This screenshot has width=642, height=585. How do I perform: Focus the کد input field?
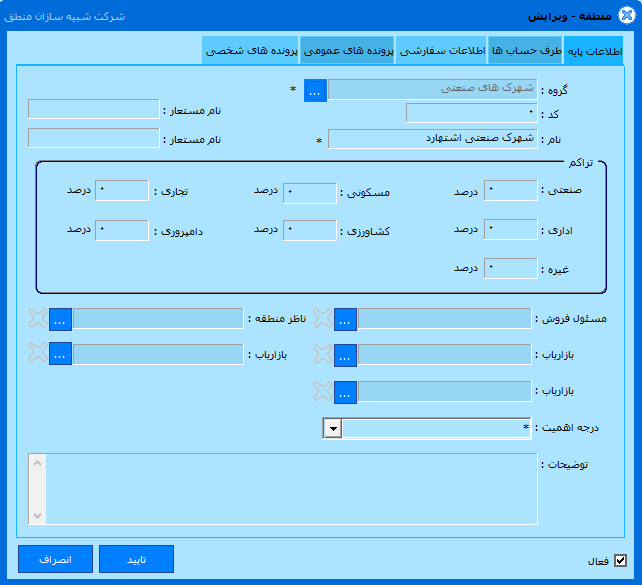point(472,113)
